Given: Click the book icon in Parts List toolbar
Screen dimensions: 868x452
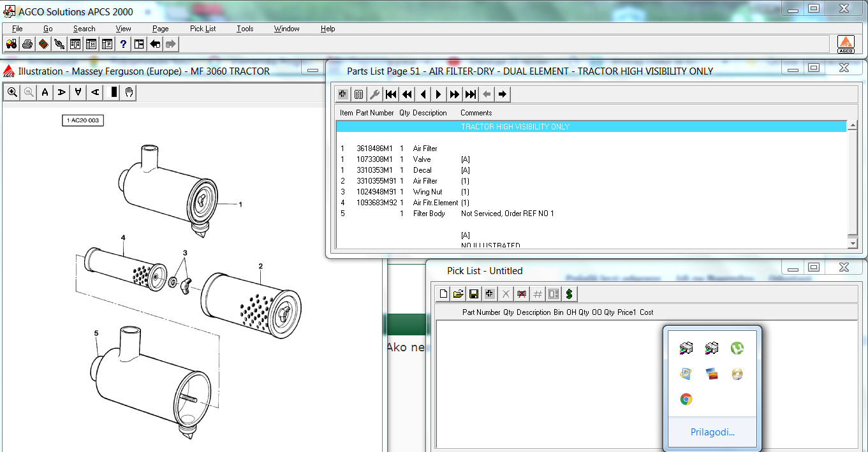Looking at the screenshot, I should click(x=359, y=94).
